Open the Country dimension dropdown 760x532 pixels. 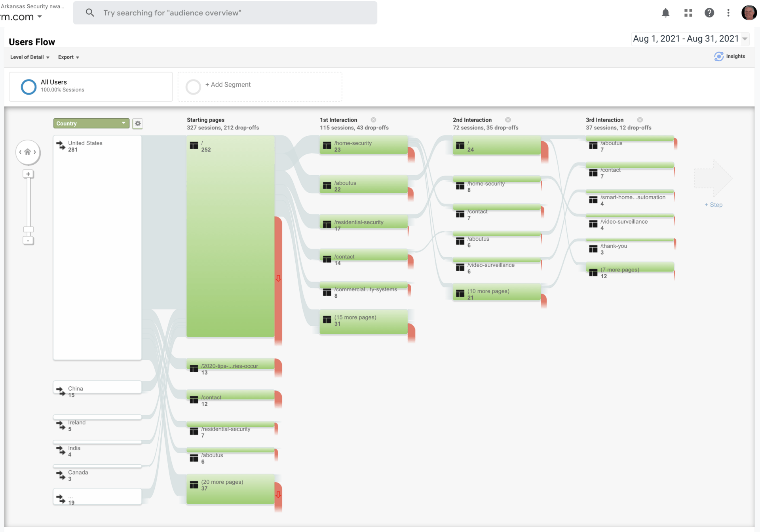pos(91,123)
